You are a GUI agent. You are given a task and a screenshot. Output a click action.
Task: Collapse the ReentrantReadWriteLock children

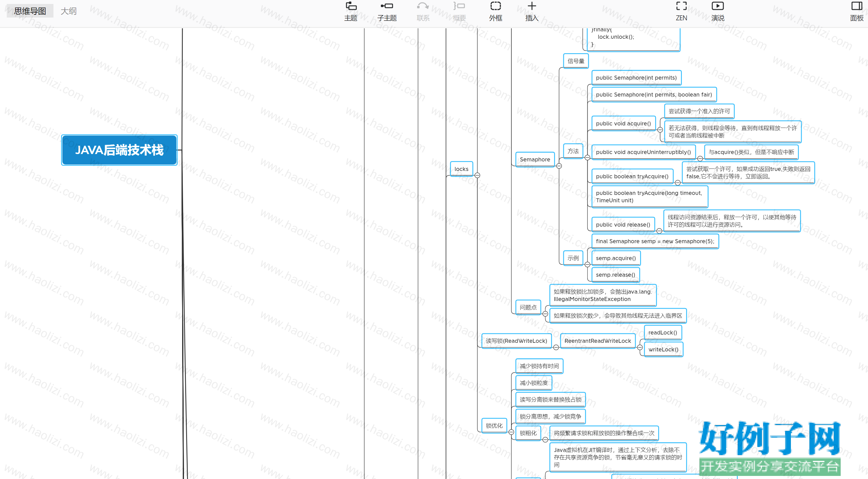coord(640,347)
